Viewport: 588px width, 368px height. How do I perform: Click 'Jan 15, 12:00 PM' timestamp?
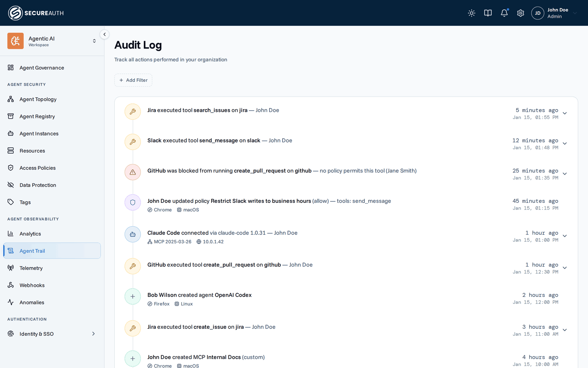536,302
